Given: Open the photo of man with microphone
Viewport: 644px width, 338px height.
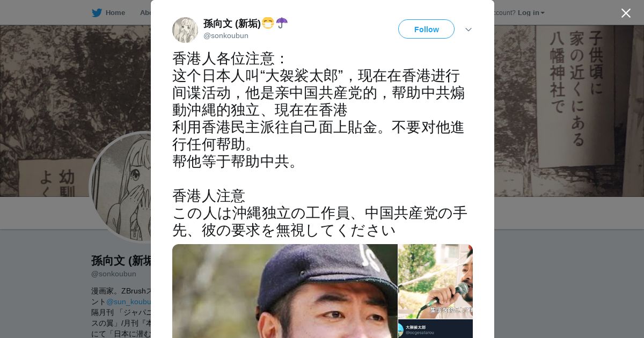Looking at the screenshot, I should 435,281.
